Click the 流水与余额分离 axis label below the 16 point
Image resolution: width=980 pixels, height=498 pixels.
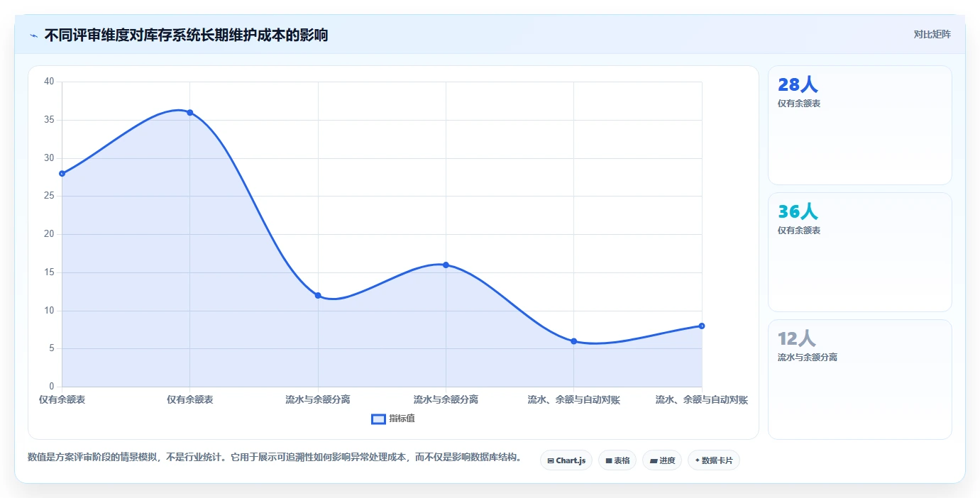[446, 400]
